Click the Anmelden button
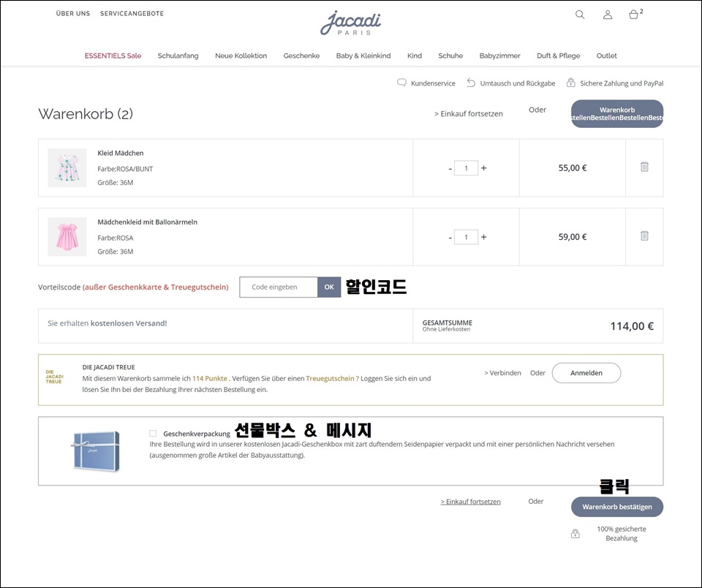The width and height of the screenshot is (702, 588). click(586, 372)
